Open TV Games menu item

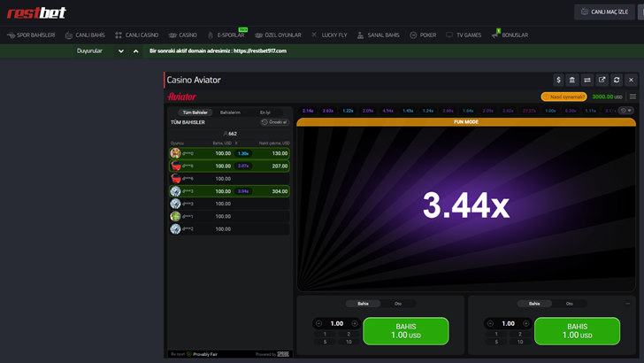click(464, 35)
